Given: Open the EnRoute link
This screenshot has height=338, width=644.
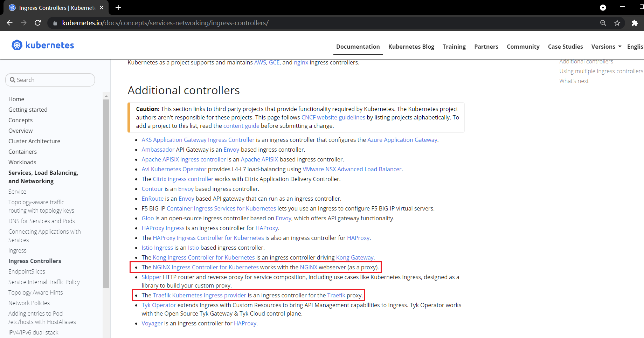Looking at the screenshot, I should pos(152,199).
